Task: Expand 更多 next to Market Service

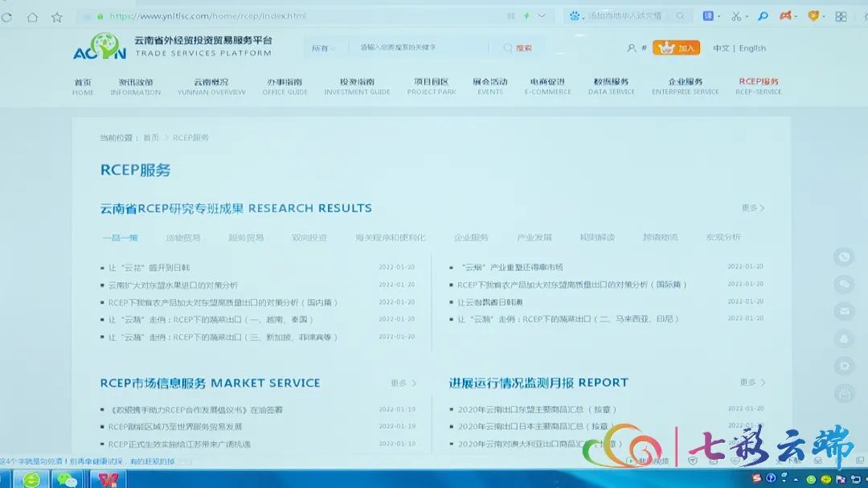Action: (x=403, y=383)
